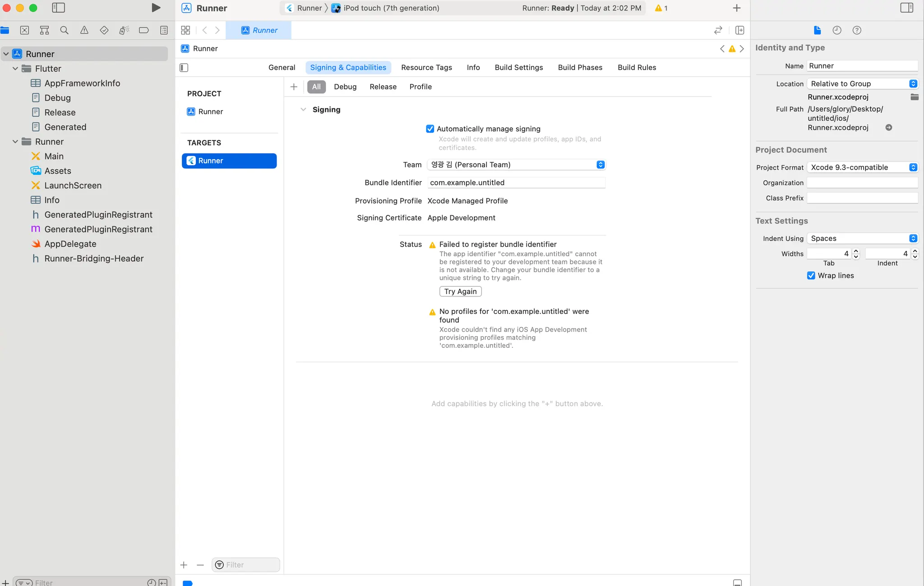The image size is (924, 586).
Task: Collapse the Flutter folder group
Action: [x=15, y=69]
